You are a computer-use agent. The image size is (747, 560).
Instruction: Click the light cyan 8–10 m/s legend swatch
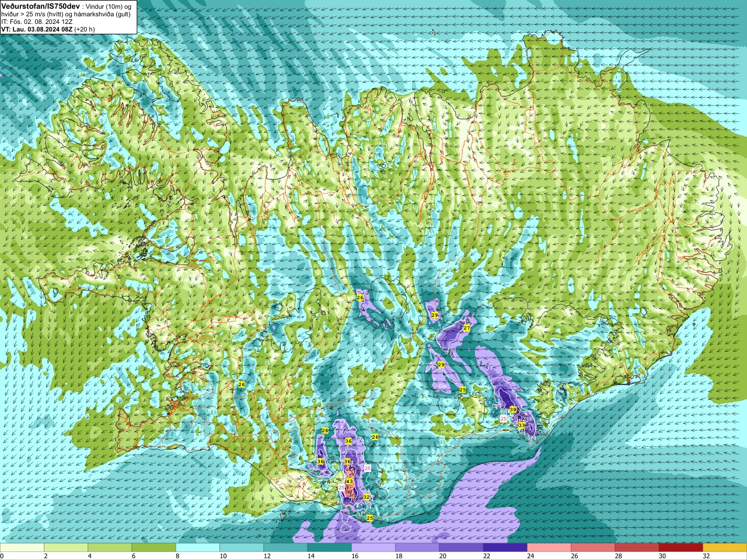point(198,547)
